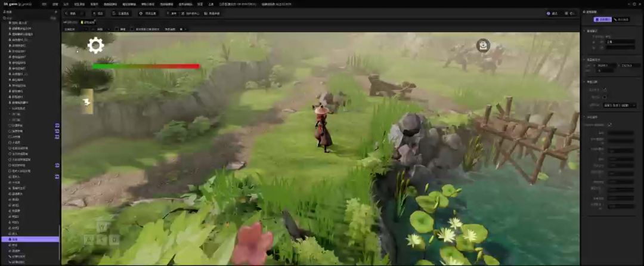Tap the running figure sprint button
The height and width of the screenshot is (266, 644).
pyautogui.click(x=88, y=102)
